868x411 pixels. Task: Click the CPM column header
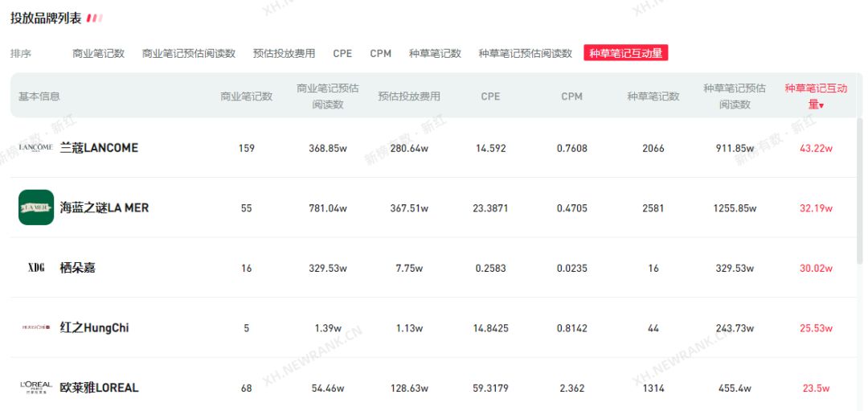coord(572,97)
